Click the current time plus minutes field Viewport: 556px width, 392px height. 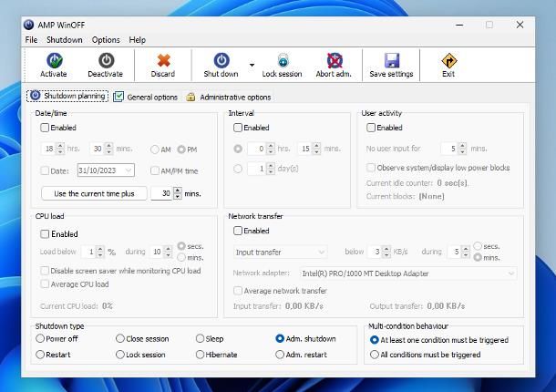pos(162,193)
